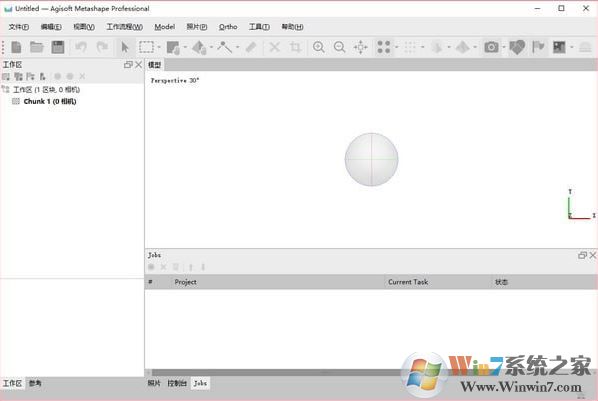598x401 pixels.
Task: Open paint bucket tool dropdown arrow
Action: (211, 47)
